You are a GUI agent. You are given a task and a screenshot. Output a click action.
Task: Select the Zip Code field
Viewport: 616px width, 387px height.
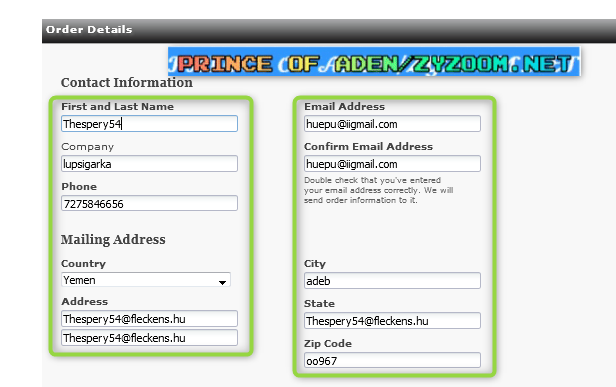392,360
